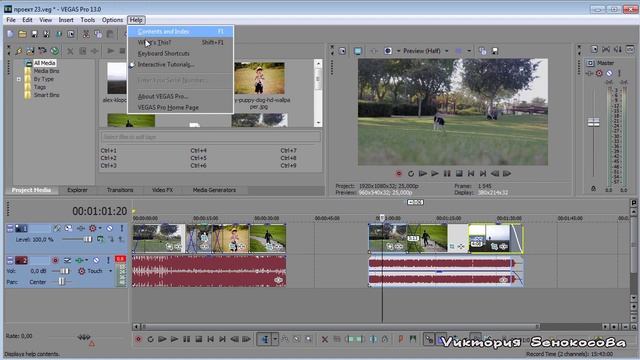Viewport: 640px width, 360px height.
Task: Save preview snapshot to file
Action: 495,51
